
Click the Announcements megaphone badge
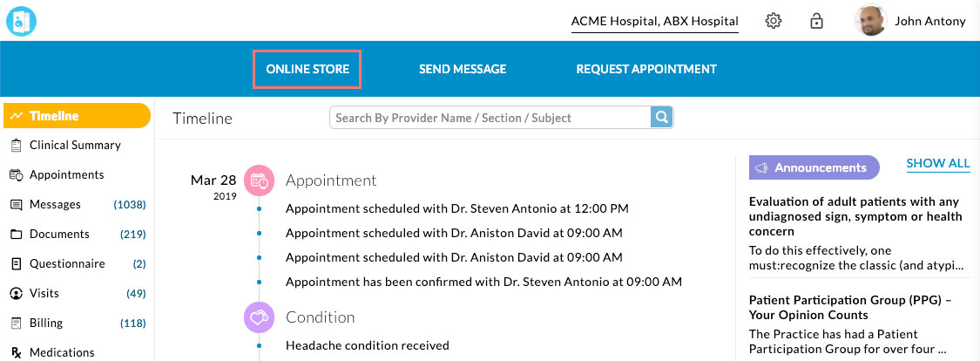coord(814,167)
